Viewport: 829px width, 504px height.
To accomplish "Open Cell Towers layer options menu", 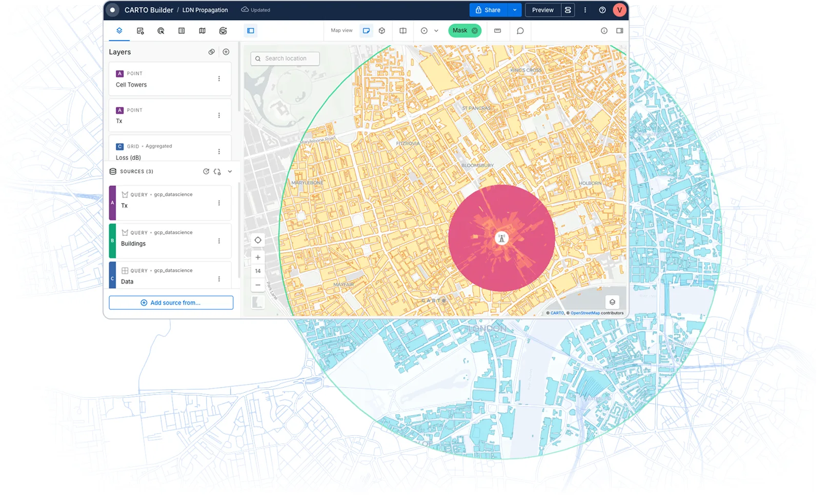I will (x=219, y=79).
